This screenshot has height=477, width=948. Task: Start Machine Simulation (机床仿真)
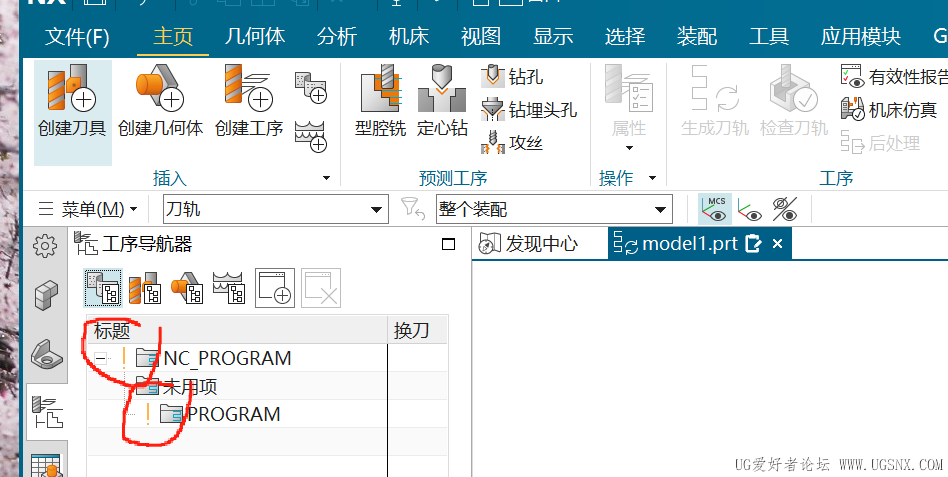[x=889, y=110]
